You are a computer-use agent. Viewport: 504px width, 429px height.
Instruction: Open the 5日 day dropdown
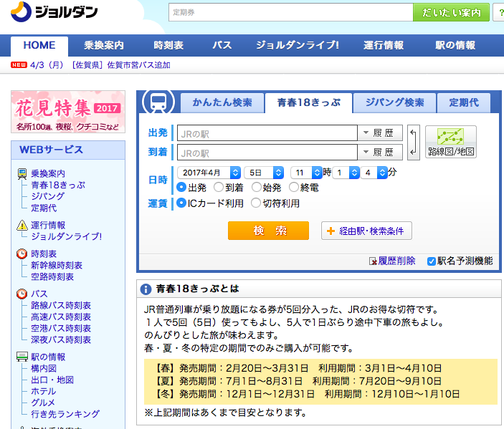coord(264,173)
